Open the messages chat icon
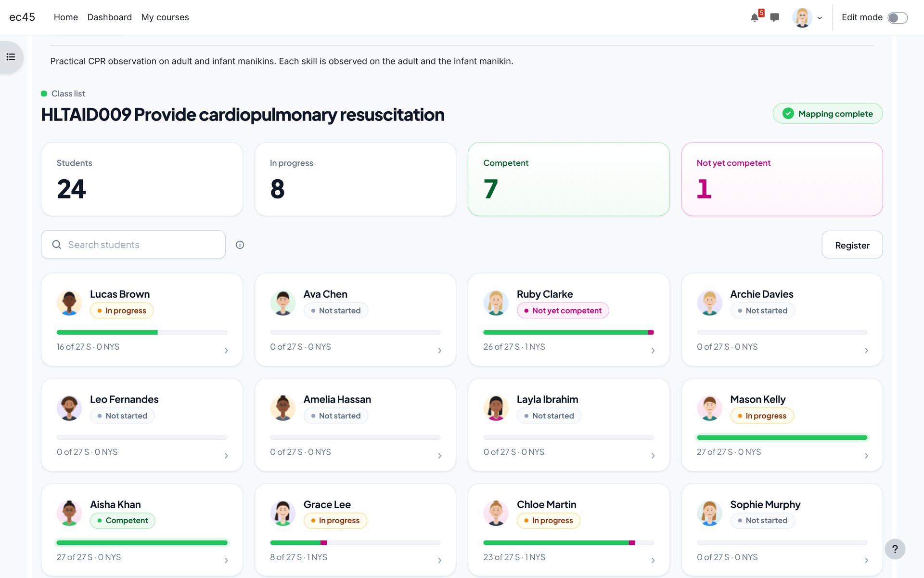924x578 pixels. 774,18
